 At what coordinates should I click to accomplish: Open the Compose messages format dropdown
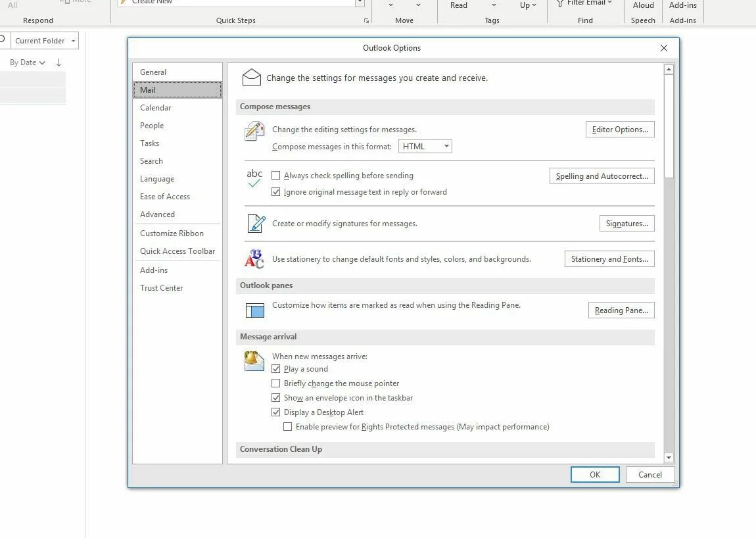click(425, 147)
